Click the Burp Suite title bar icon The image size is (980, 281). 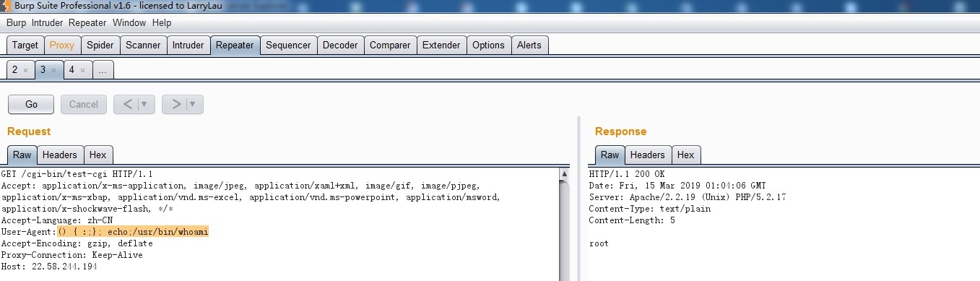pos(6,6)
